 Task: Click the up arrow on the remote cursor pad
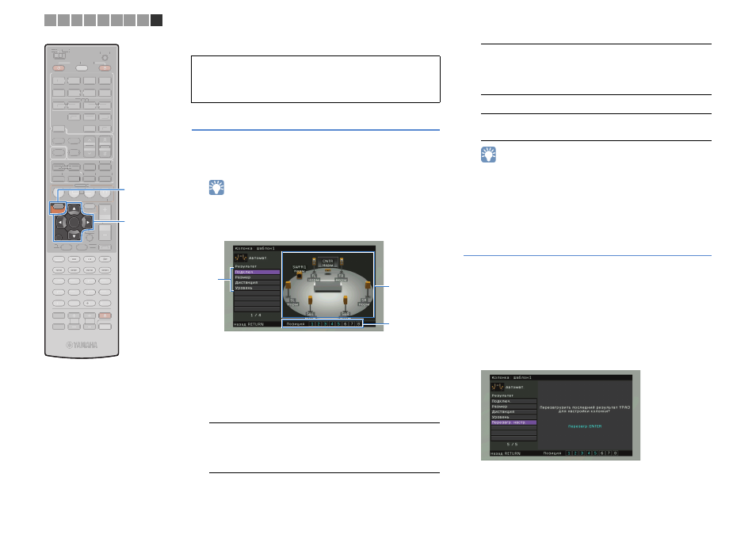tap(74, 208)
